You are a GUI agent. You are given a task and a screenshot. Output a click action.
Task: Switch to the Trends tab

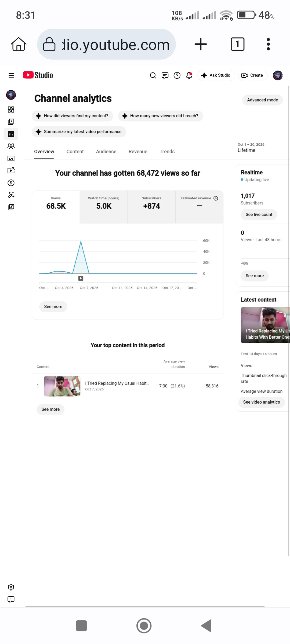click(167, 152)
